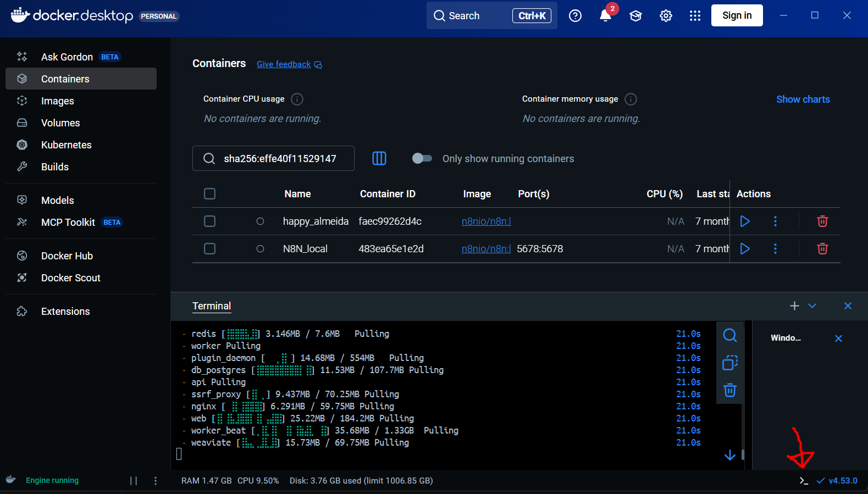Click the container search field
Viewport: 868px width, 494px height.
[x=273, y=158]
